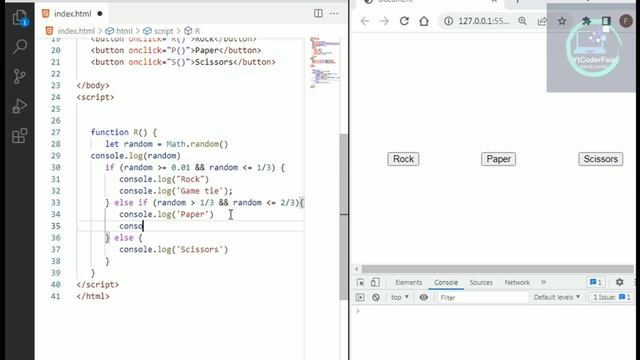Open DevTools settings gear
640x360 pixels.
[x=620, y=282]
